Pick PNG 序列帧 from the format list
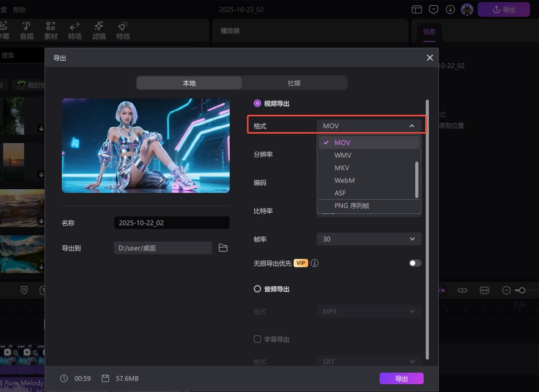This screenshot has height=392, width=539. (x=352, y=206)
